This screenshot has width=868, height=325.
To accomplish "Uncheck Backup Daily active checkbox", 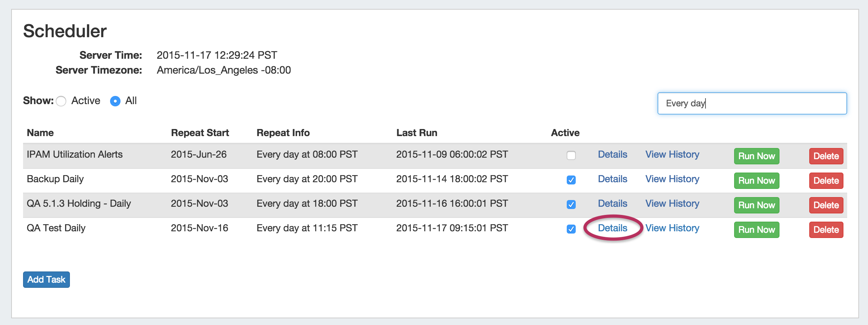I will point(571,180).
